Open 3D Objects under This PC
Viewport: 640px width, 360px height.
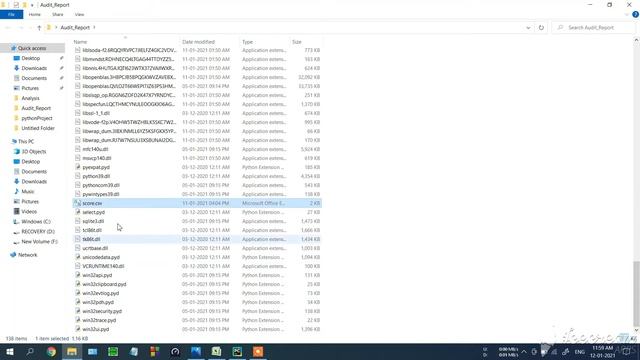[x=33, y=151]
